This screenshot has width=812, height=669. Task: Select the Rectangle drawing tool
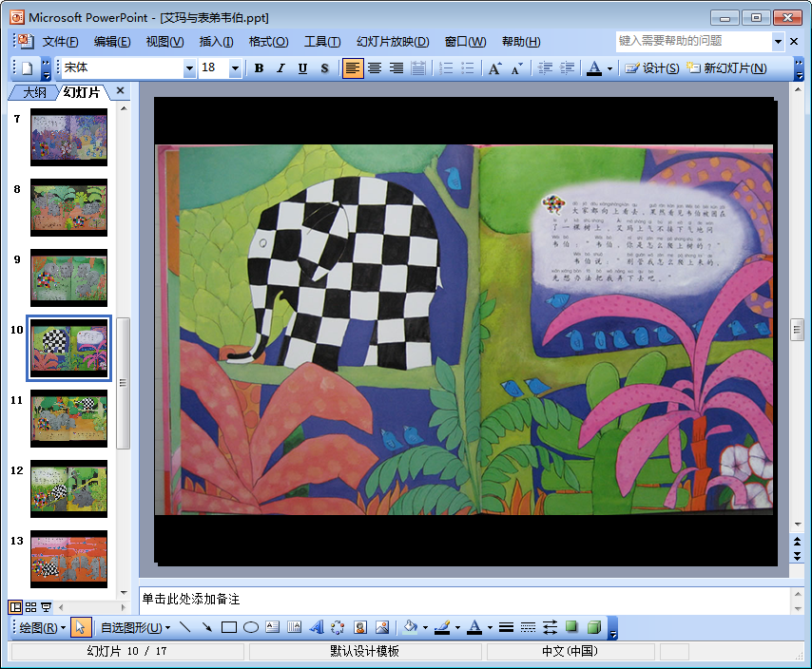[228, 627]
